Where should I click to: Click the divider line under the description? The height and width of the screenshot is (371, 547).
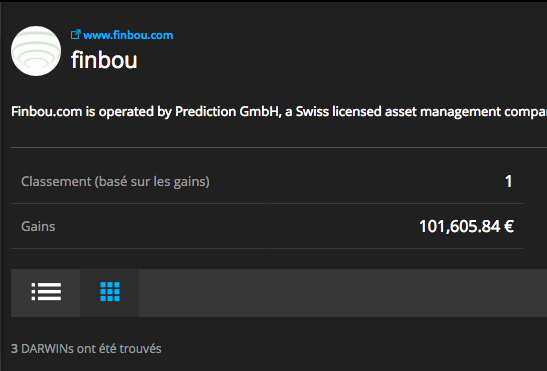click(x=279, y=148)
